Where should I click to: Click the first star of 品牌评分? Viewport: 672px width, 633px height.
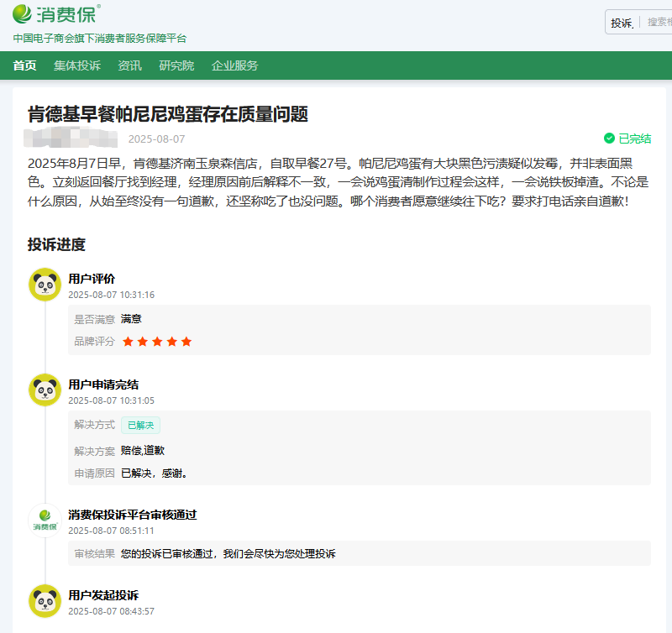pos(128,342)
